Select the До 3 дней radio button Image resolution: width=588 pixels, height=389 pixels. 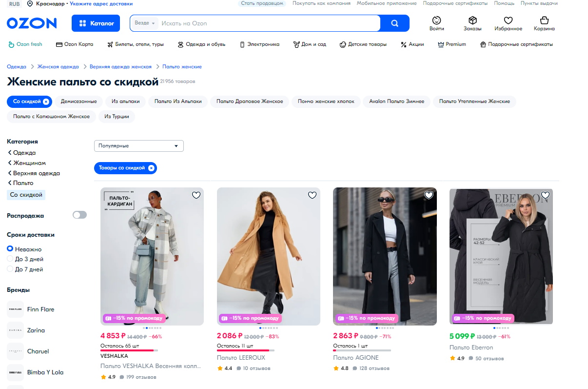coord(10,259)
